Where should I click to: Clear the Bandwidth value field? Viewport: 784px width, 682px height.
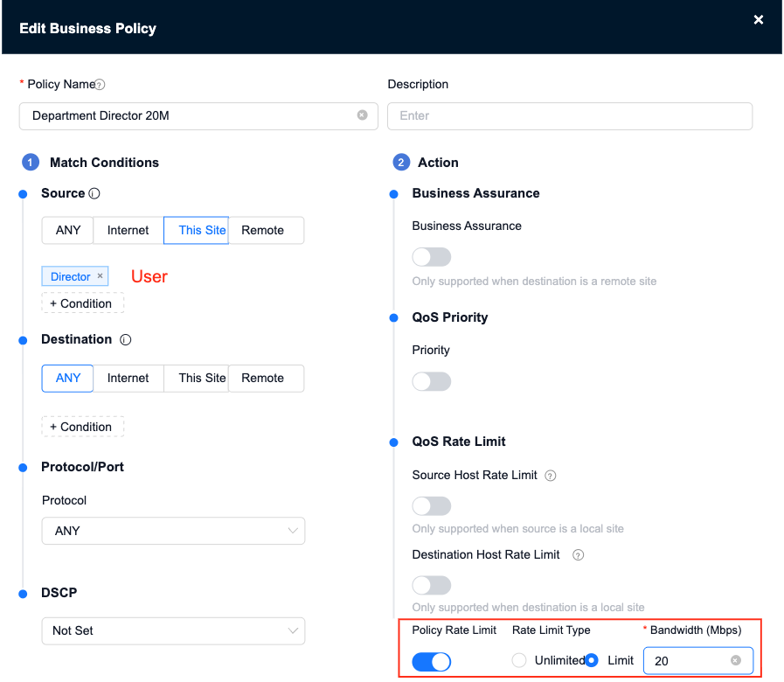736,660
